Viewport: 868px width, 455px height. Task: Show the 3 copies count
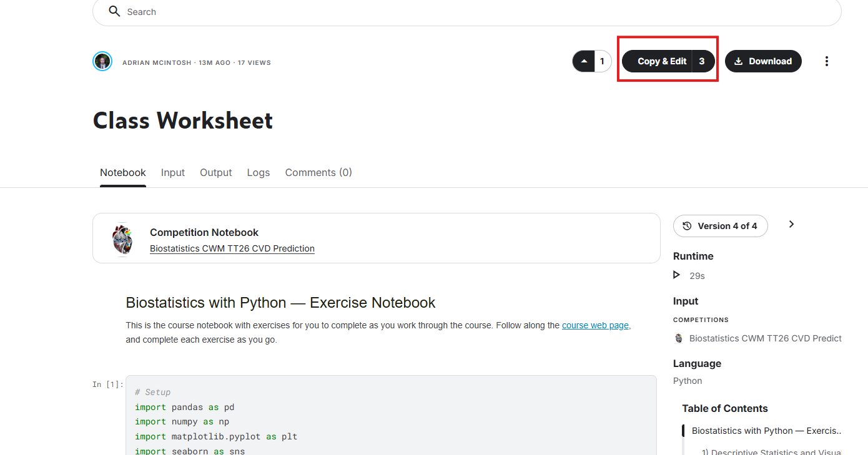click(703, 61)
